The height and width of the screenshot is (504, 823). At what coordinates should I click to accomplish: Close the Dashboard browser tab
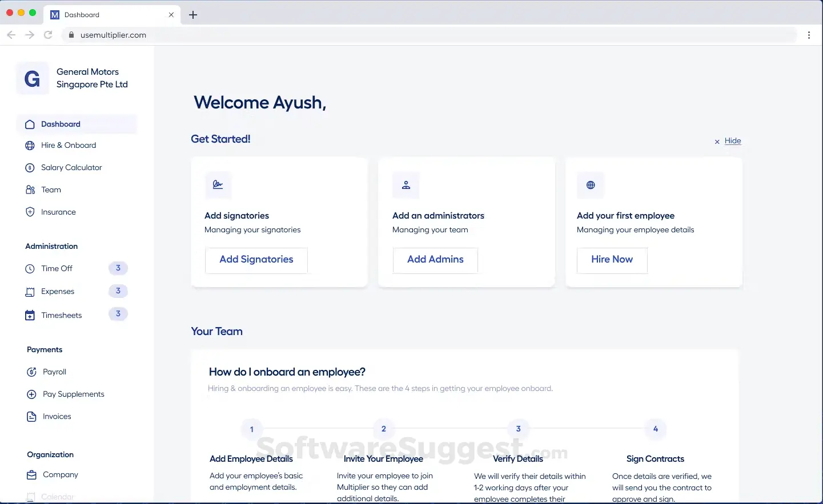pos(171,15)
